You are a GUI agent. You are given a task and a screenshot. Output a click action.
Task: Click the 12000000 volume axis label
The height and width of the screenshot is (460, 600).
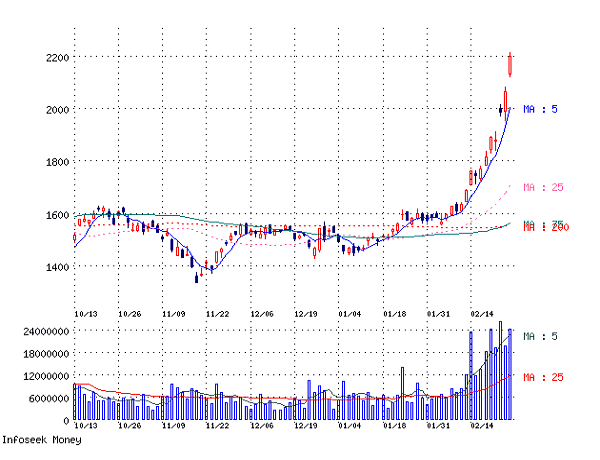click(46, 377)
